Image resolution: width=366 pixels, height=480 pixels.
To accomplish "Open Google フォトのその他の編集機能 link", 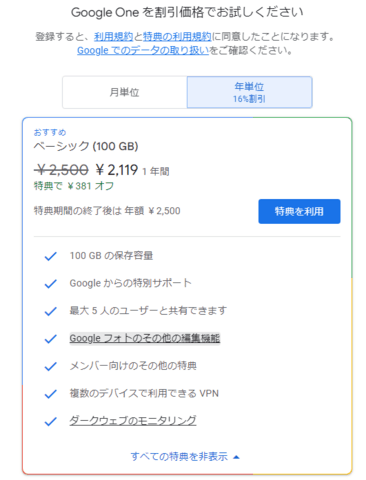I will tap(145, 338).
